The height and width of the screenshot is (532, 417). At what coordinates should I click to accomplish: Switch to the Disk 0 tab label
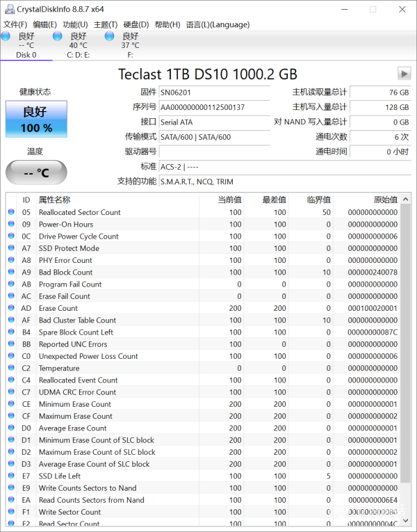26,55
